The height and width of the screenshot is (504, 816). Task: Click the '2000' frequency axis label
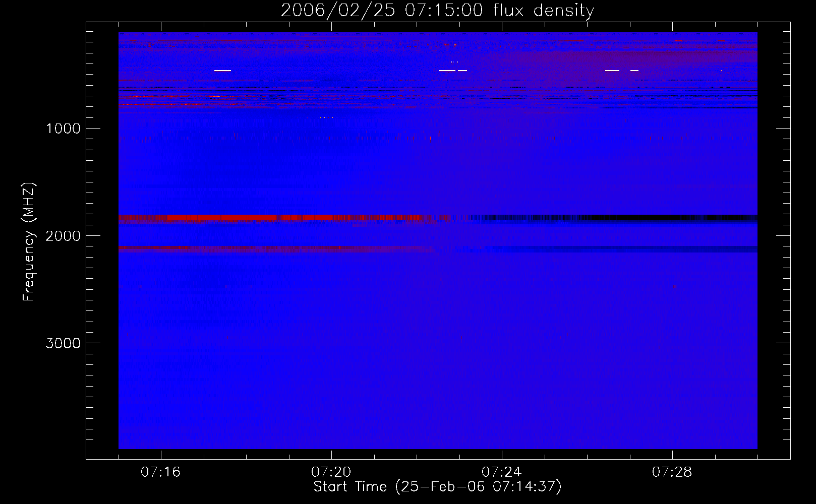[63, 236]
